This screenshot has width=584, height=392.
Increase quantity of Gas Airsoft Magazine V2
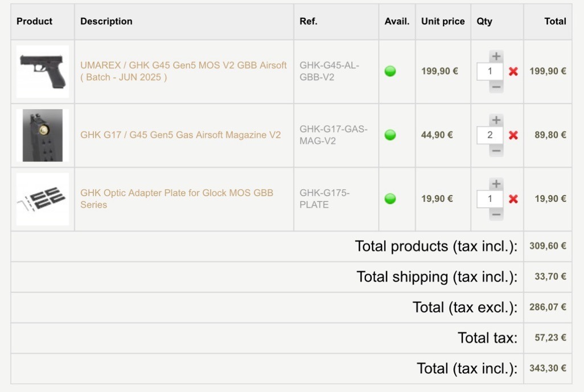pyautogui.click(x=496, y=120)
